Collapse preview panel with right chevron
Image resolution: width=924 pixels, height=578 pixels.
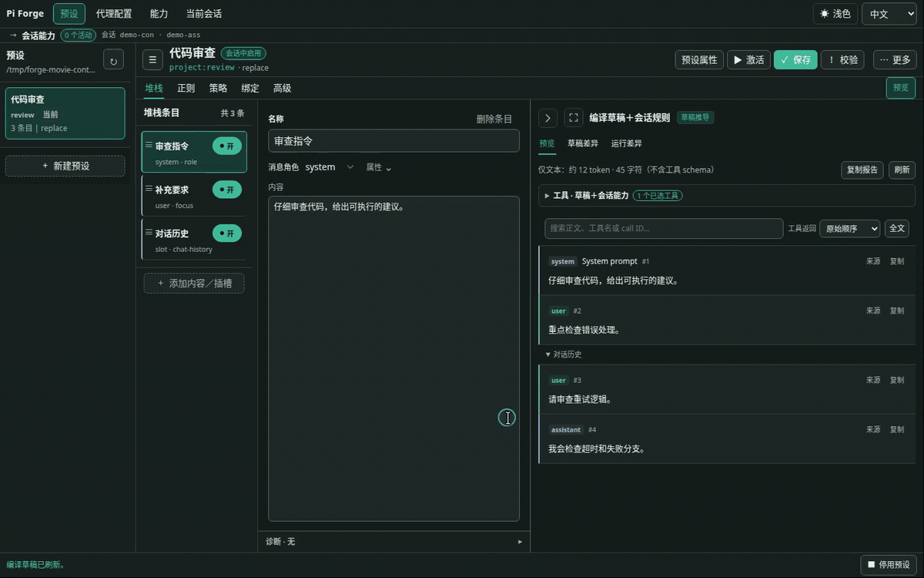pos(547,118)
